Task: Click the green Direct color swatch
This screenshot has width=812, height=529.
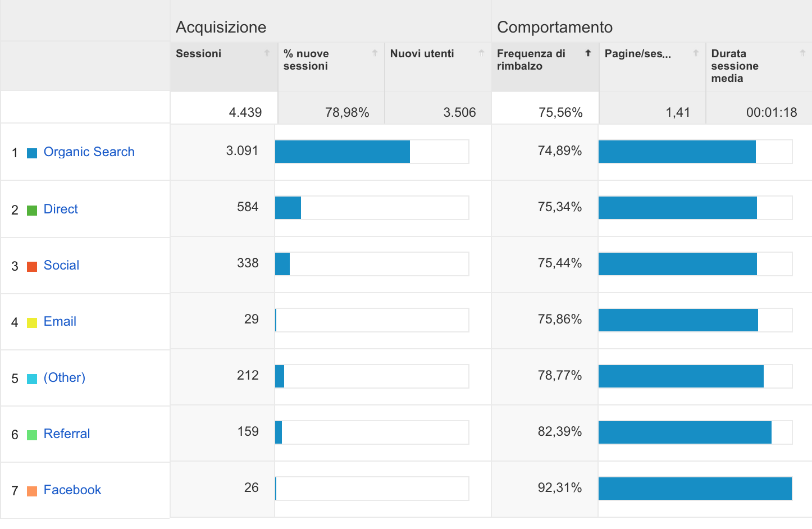Action: pyautogui.click(x=32, y=210)
